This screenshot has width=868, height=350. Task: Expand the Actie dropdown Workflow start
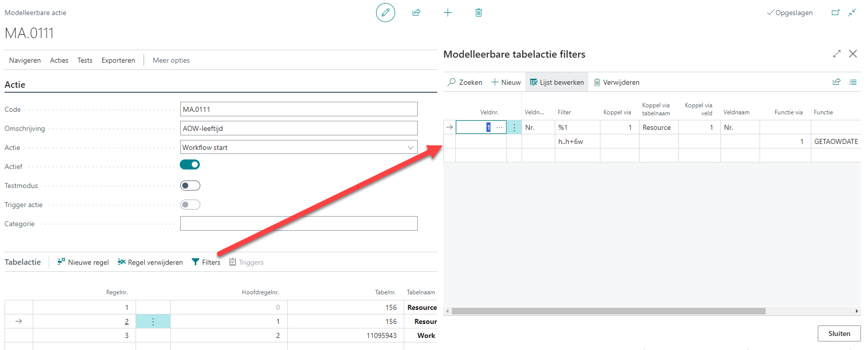click(410, 147)
